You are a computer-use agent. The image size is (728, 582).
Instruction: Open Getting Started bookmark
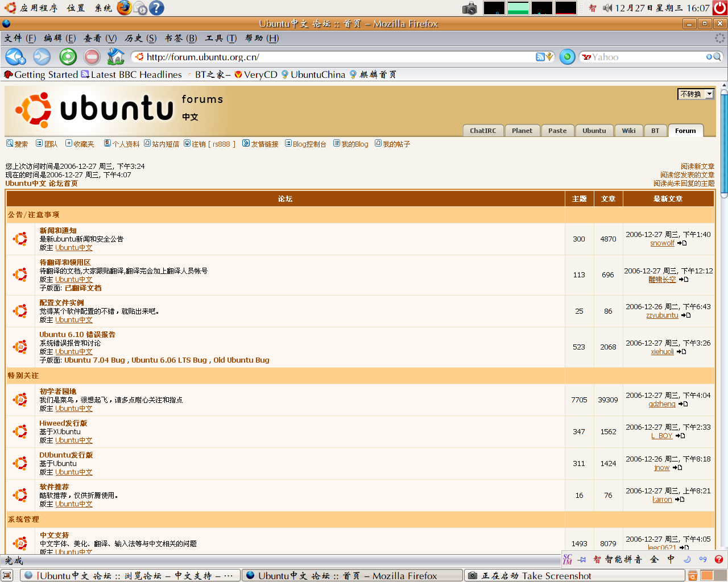pos(41,74)
